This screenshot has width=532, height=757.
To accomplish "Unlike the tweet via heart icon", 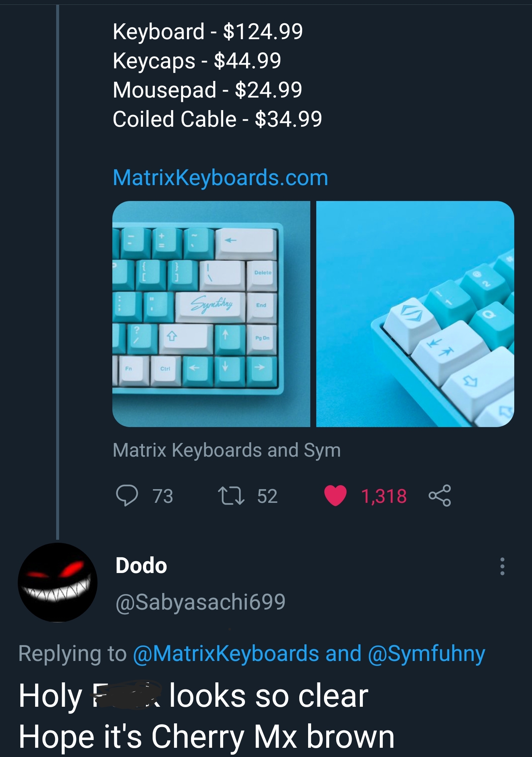I will 335,495.
